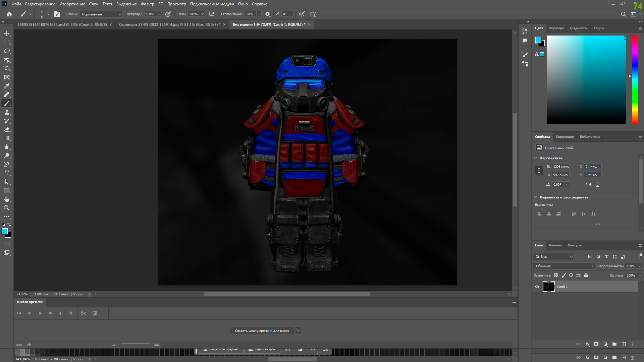Open smoothing options gear icon
This screenshot has width=644, height=362.
coord(268,14)
